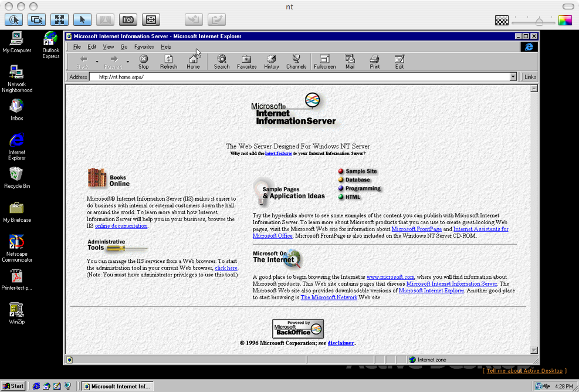Show the browsing History bar
Image resolution: width=579 pixels, height=392 pixels.
[x=272, y=62]
